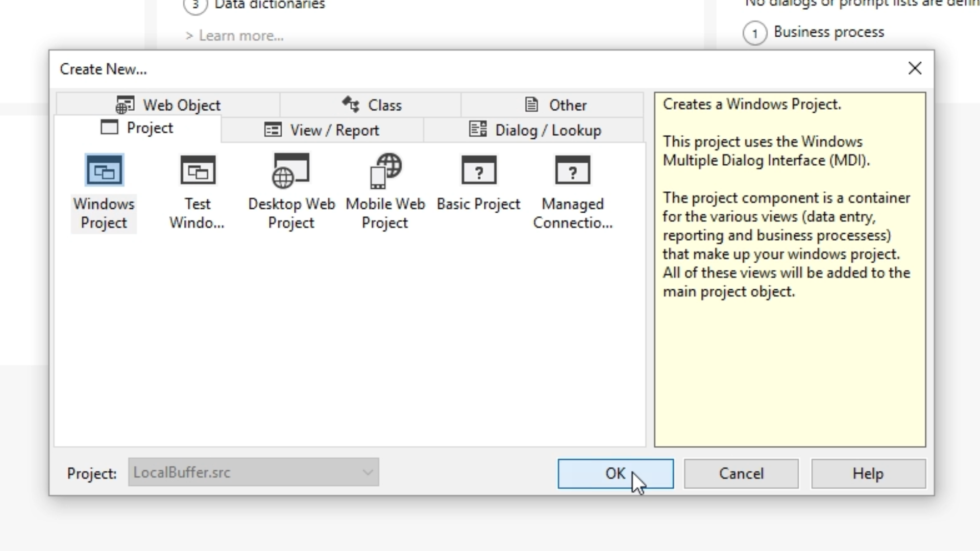Select the Windows Project icon

click(104, 171)
